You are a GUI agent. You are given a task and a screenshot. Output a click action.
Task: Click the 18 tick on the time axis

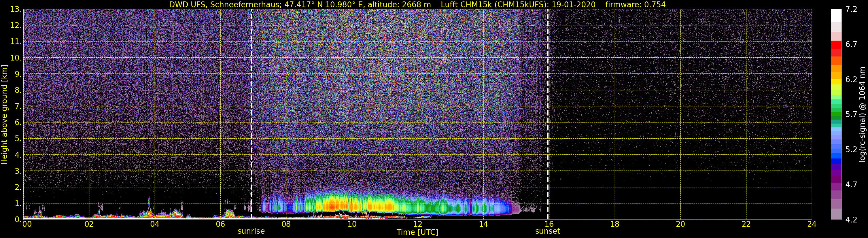tap(614, 224)
